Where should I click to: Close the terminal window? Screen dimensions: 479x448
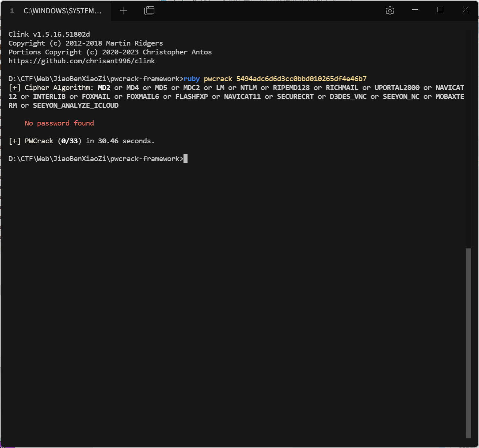[466, 10]
